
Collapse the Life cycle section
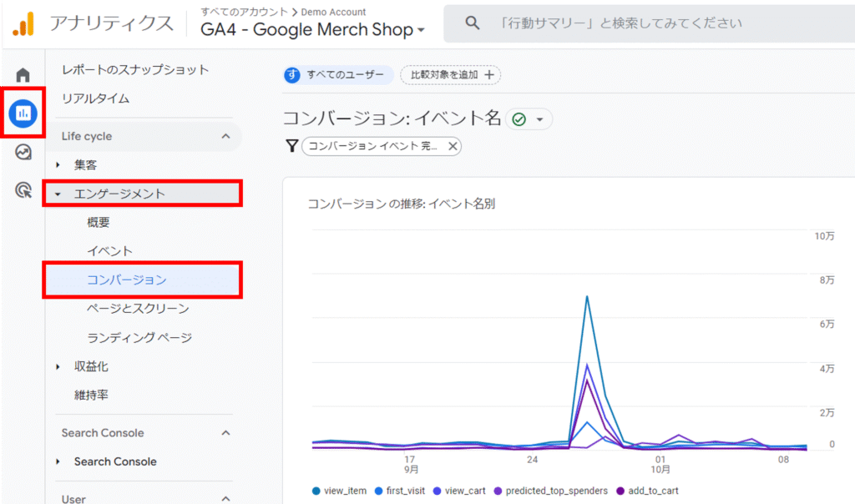point(225,136)
